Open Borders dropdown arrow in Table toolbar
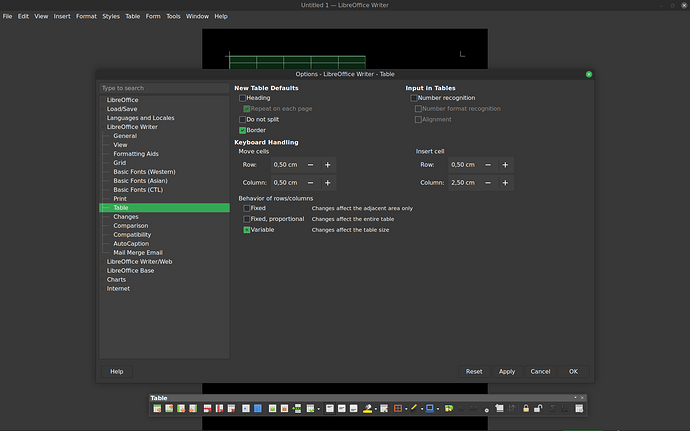 [x=406, y=409]
